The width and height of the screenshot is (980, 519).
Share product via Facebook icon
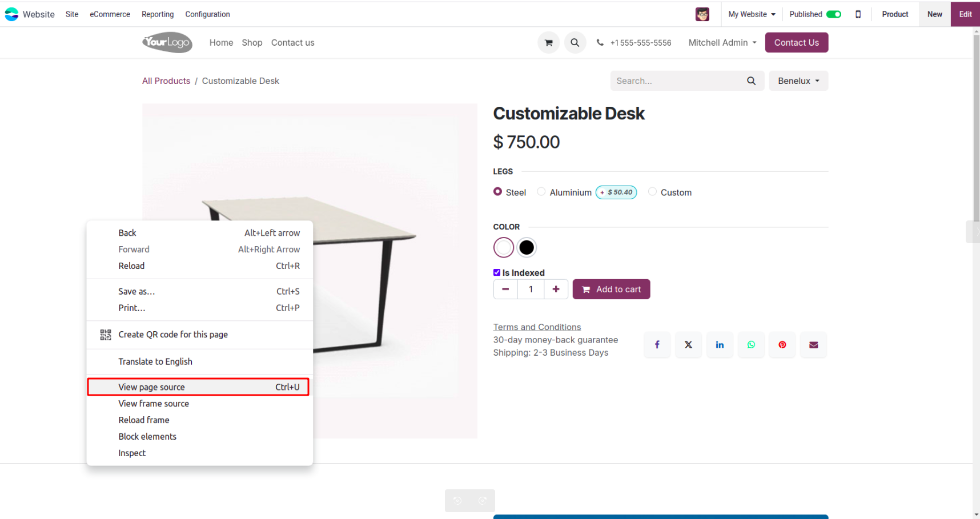point(657,345)
